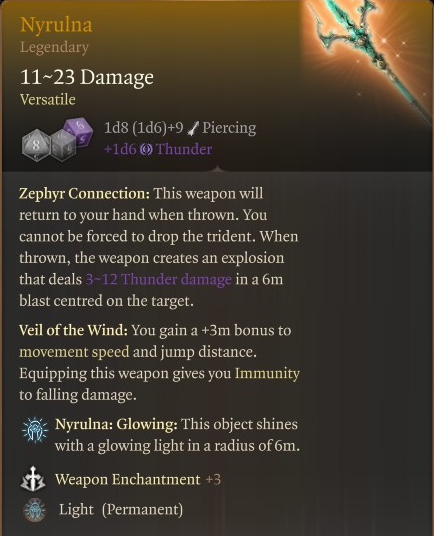Click the "+1d6 Thunder" bonus damage line
Screen dimensions: 434x536
click(158, 149)
